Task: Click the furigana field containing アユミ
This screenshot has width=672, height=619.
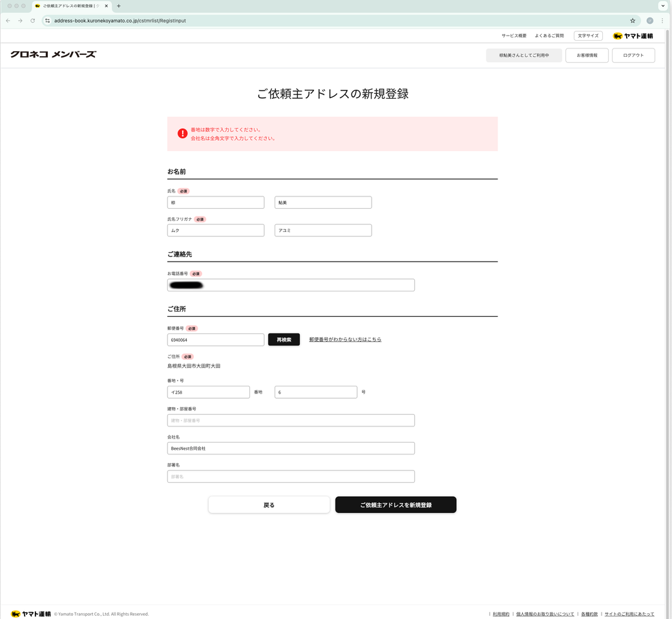Action: click(x=323, y=230)
